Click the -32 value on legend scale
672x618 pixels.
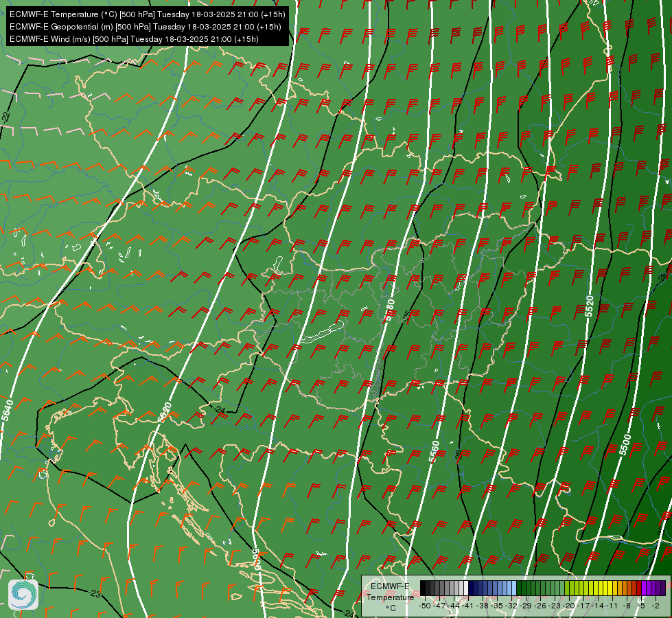[x=511, y=606]
